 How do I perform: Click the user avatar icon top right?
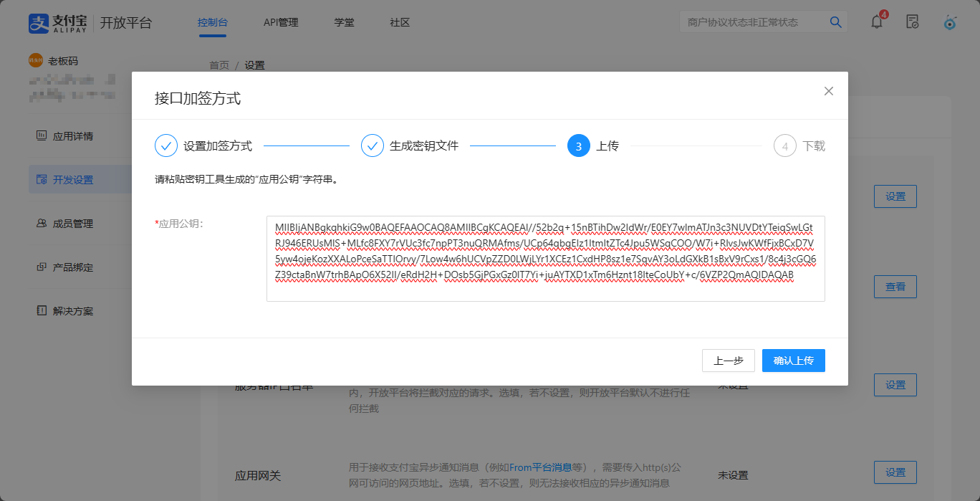pos(949,22)
